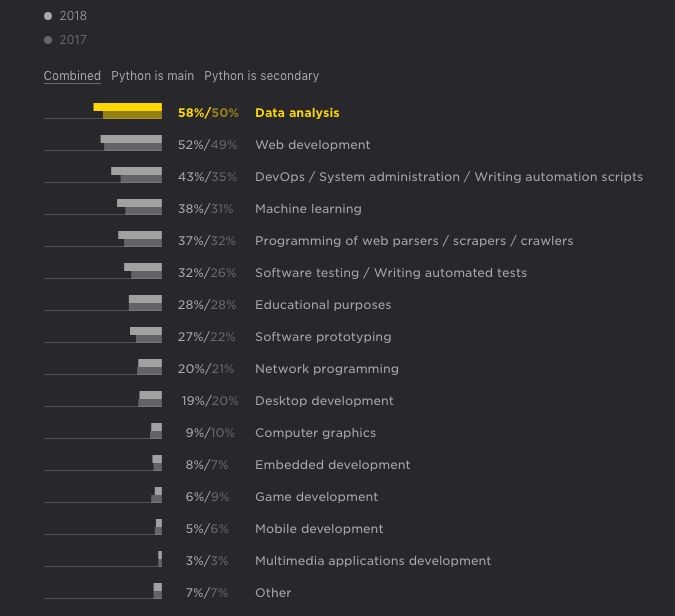Select the Mobile development bar
Viewport: 675px width, 616px height.
[158, 527]
